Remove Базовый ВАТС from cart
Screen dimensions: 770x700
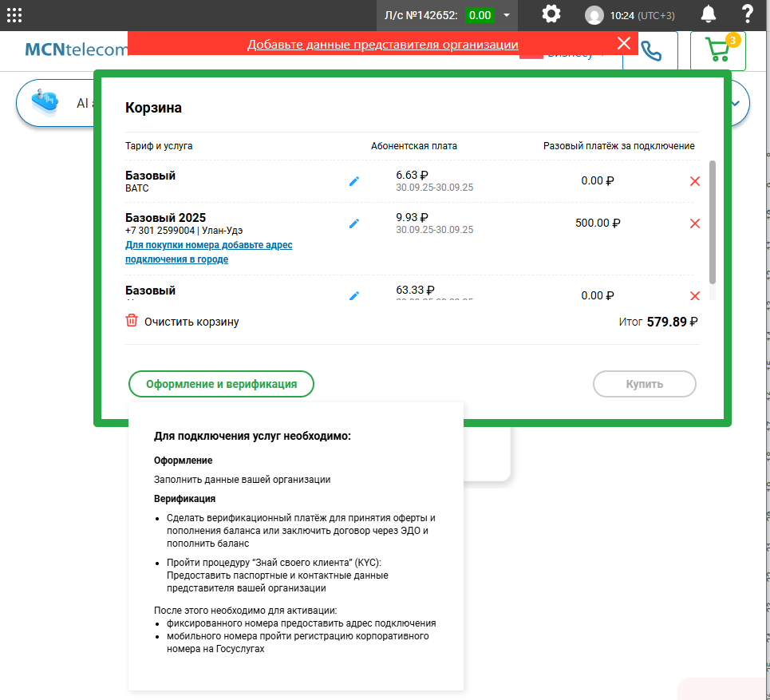pos(694,181)
